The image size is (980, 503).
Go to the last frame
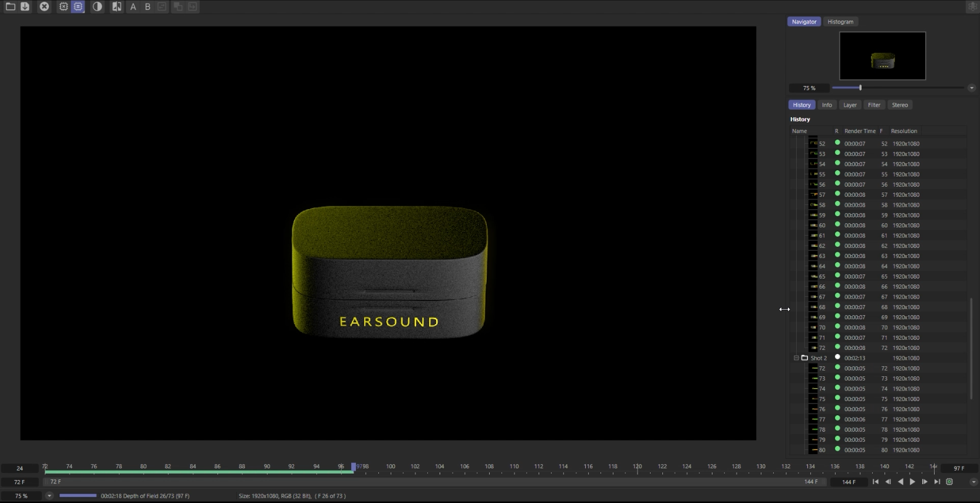[937, 482]
